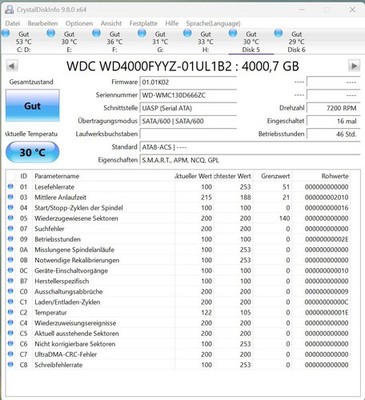Viewport: 365px width, 400px height.
Task: Click status icon of Geräte-Einschaltvorgänge row
Action: (11, 270)
